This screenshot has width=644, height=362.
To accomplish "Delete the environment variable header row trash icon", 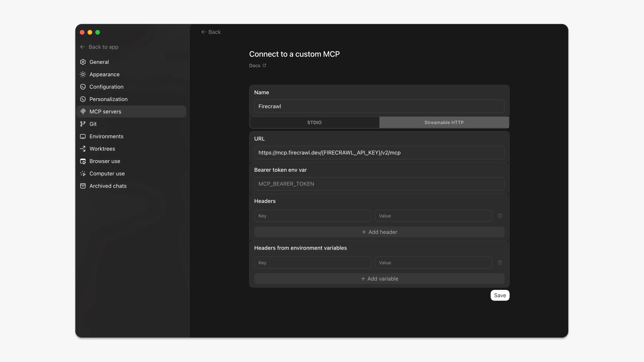I will click(500, 263).
